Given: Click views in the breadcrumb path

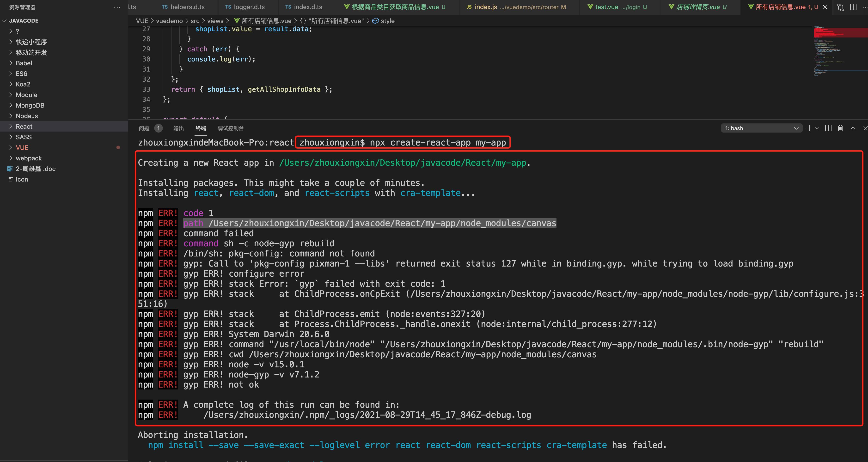Looking at the screenshot, I should tap(215, 21).
